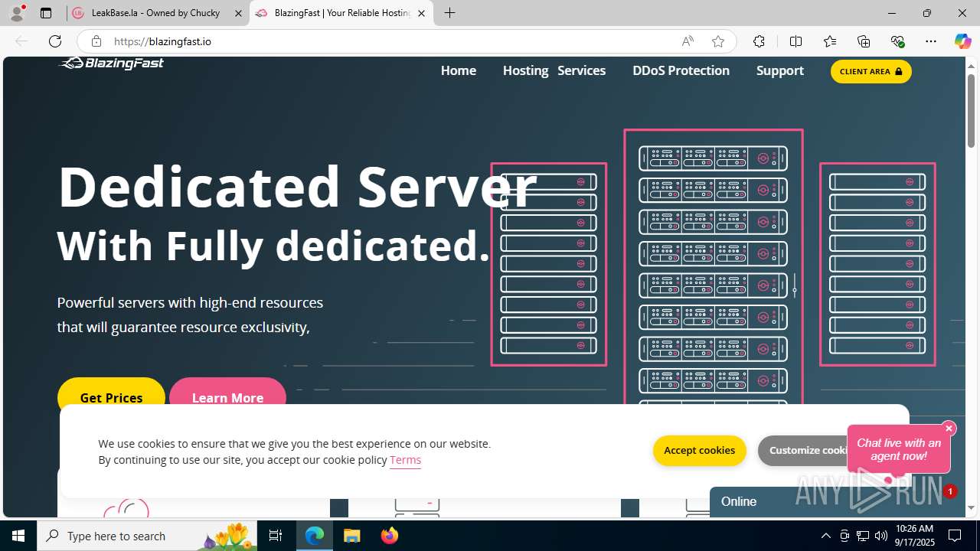Open the taskbar clock and date

click(915, 536)
